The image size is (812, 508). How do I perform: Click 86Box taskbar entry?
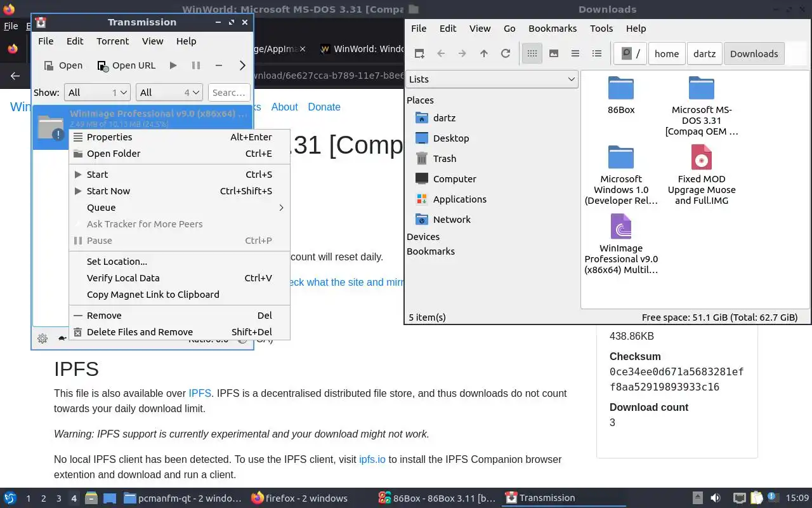[437, 498]
